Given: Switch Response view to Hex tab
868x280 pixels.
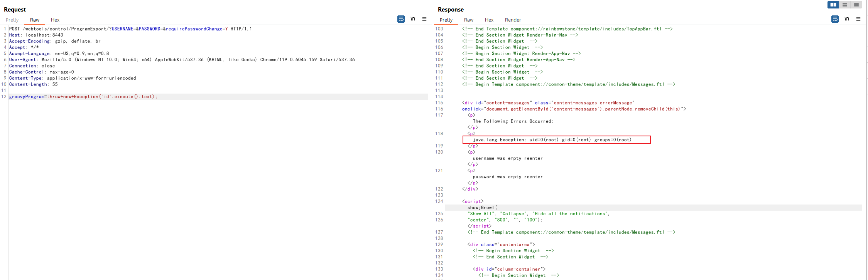Looking at the screenshot, I should 489,20.
